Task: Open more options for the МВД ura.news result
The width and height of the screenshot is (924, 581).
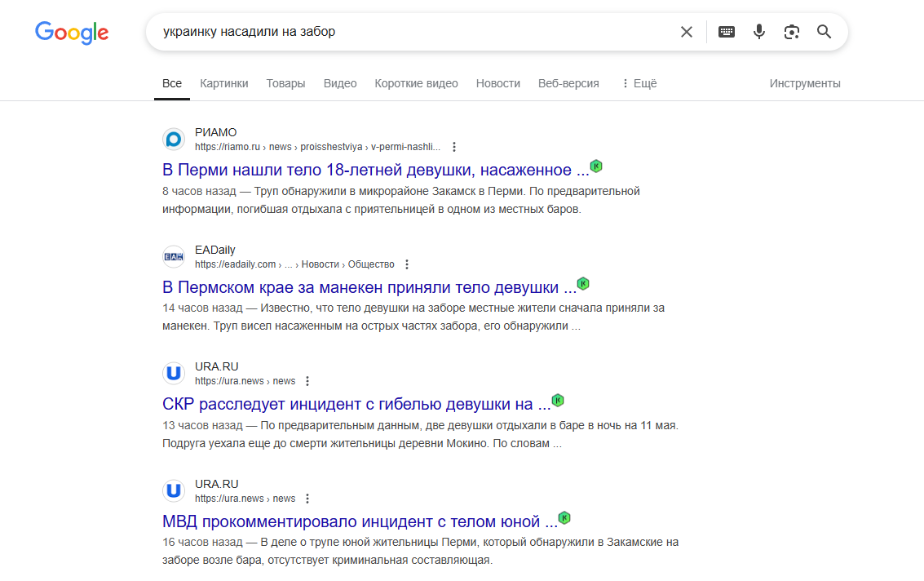Action: click(x=307, y=499)
